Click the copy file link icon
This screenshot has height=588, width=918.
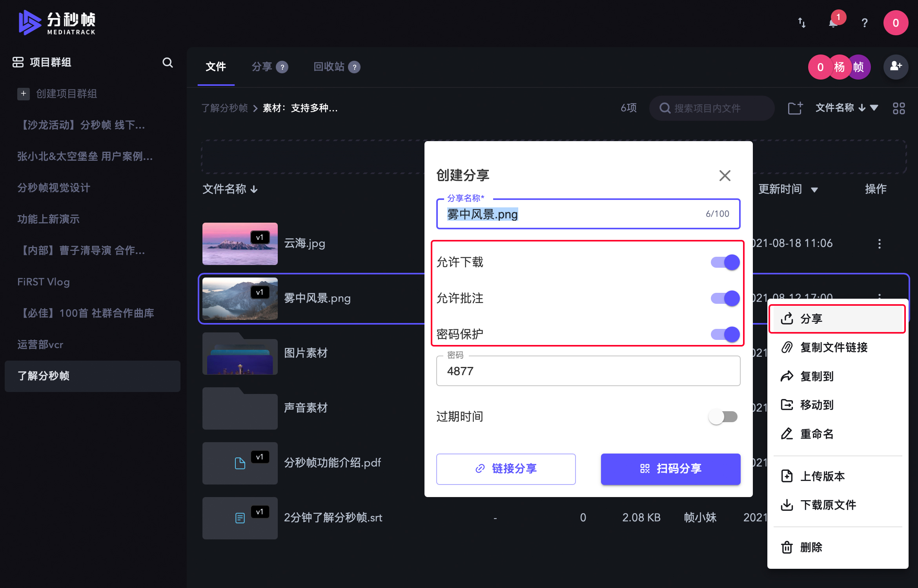pos(787,347)
